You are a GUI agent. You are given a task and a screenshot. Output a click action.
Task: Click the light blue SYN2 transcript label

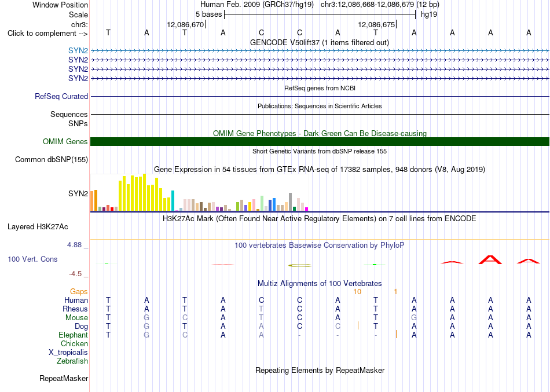(78, 50)
